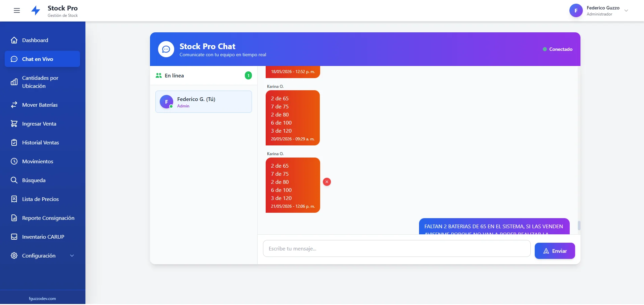Select Chat en Vivo menu item
Screen dimensions: 644x305
click(x=42, y=59)
